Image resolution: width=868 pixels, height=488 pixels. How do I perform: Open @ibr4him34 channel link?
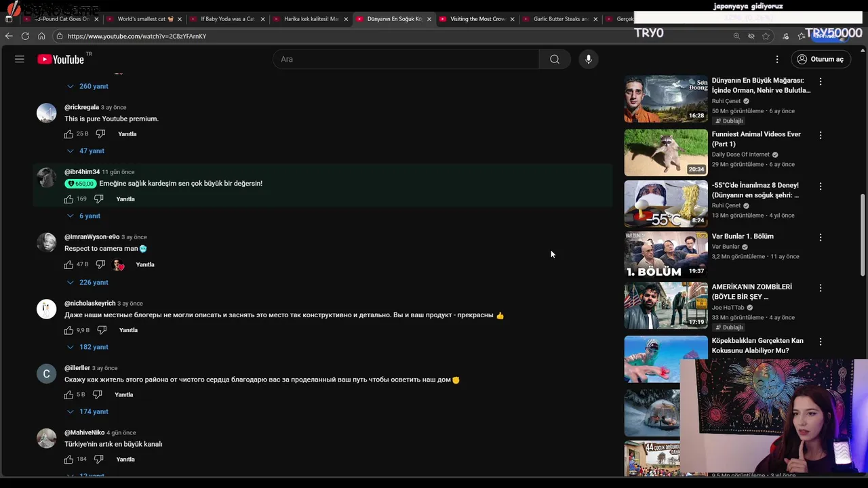82,172
